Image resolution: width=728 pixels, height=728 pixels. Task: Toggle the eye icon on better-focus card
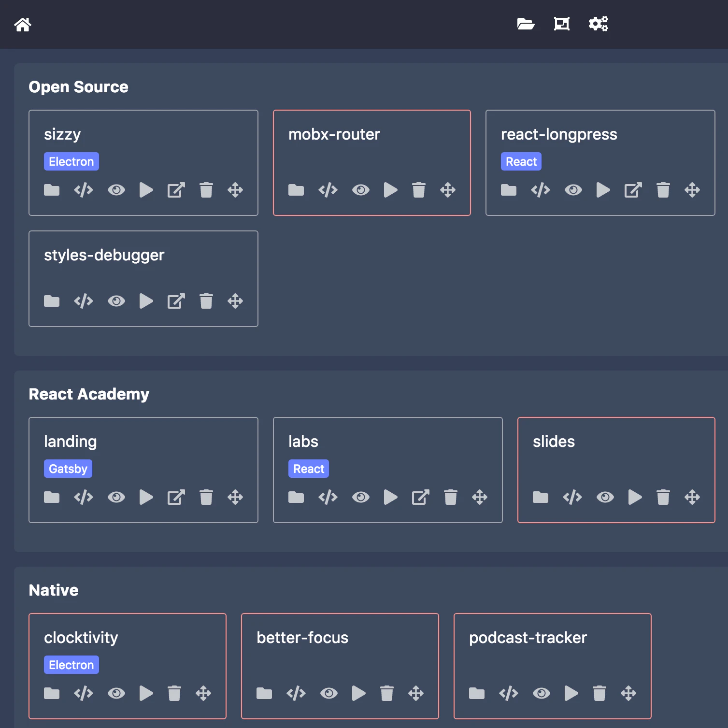(329, 693)
